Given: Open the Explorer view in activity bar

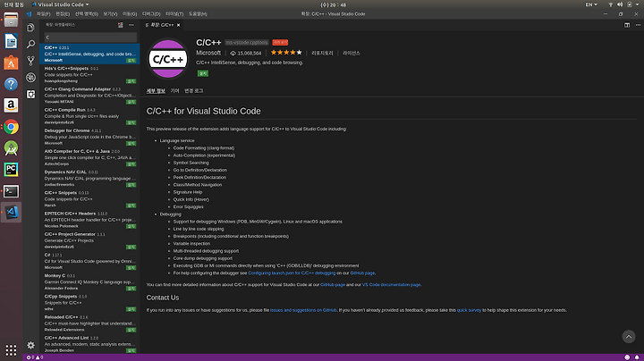Looking at the screenshot, I should point(30,28).
